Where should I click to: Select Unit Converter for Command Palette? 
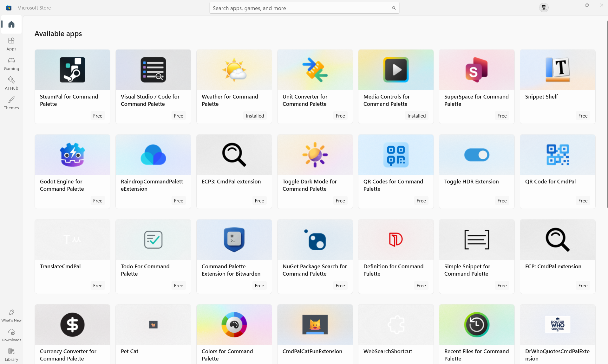(315, 86)
